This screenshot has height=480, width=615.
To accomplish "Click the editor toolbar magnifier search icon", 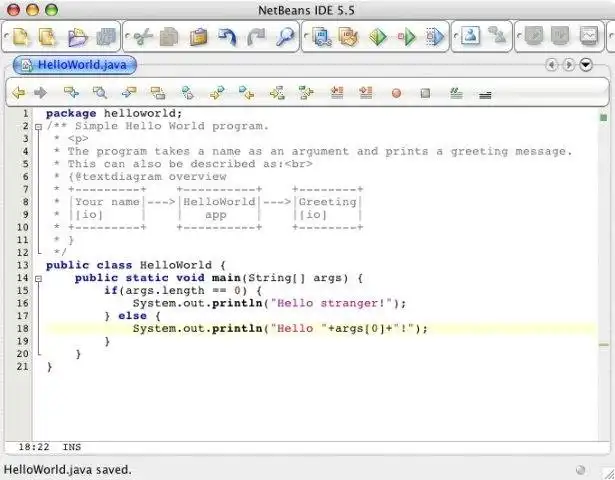I will (100, 93).
